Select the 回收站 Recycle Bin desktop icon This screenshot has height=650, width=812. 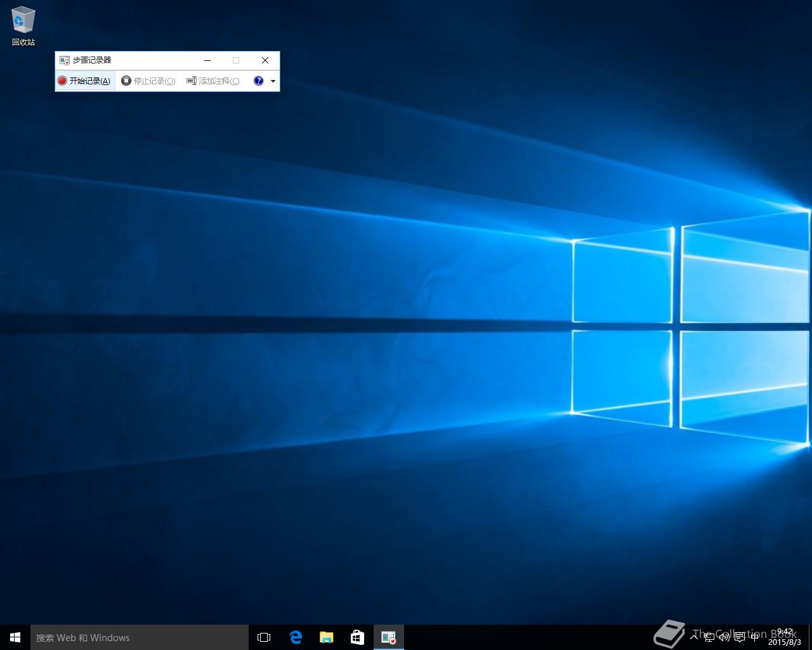point(23,27)
